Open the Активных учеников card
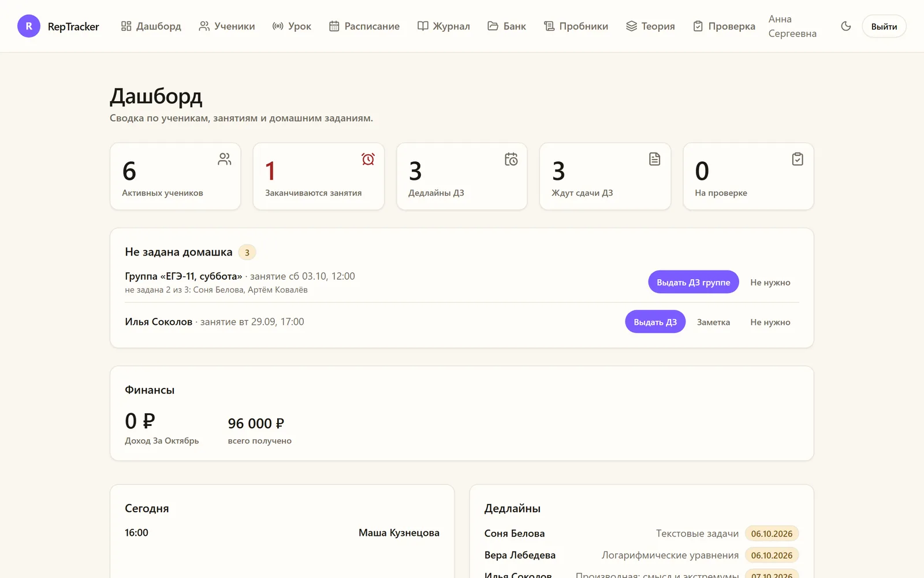Screen dimensions: 924x578 (176, 176)
